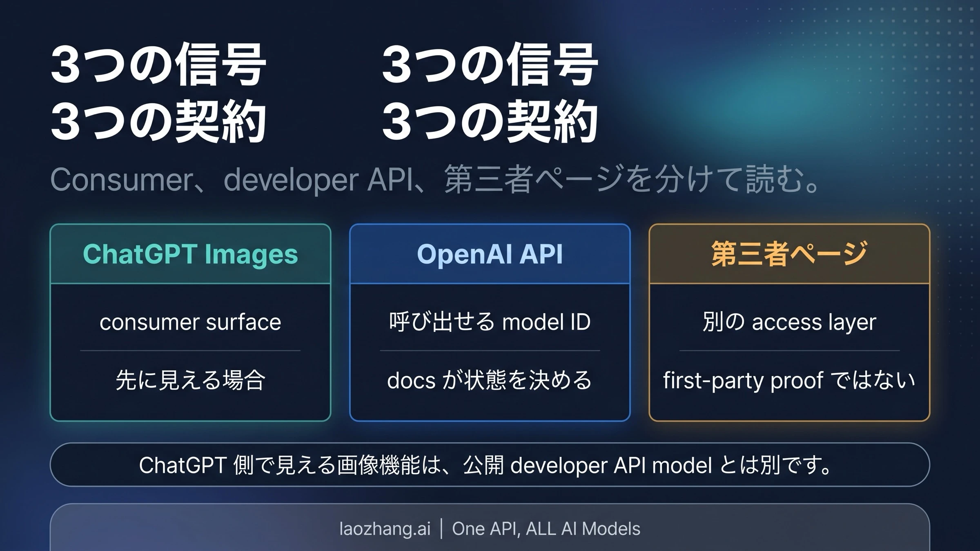
Task: Select the ChatGPT Images card header
Action: point(190,254)
